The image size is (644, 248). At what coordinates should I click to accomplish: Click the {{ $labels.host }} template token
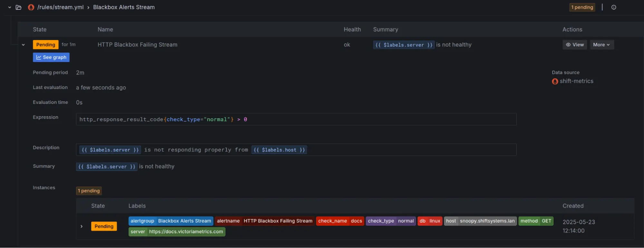click(x=279, y=150)
